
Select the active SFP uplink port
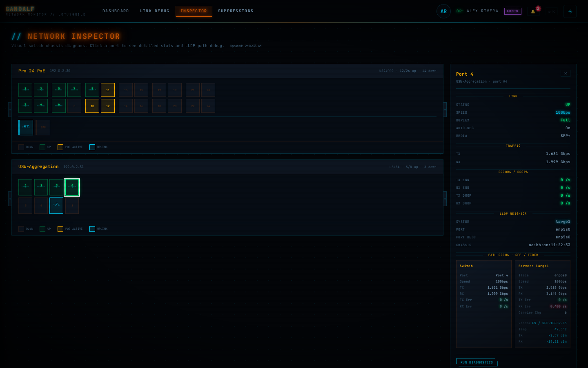coord(26,128)
